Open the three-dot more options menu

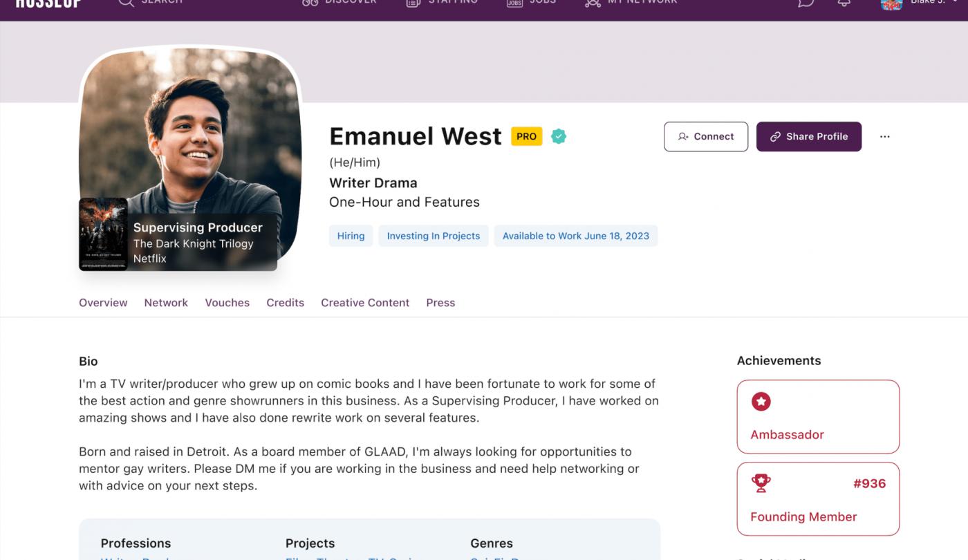884,137
